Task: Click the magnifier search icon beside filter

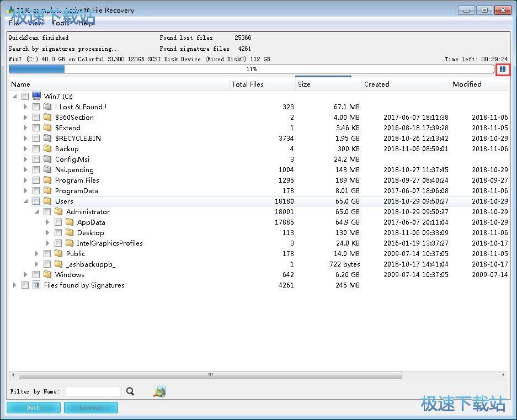Action: 130,391
